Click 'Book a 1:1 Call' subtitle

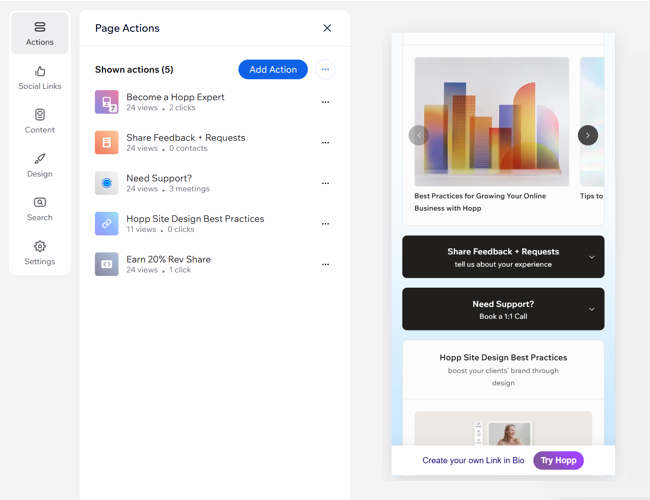(x=503, y=316)
